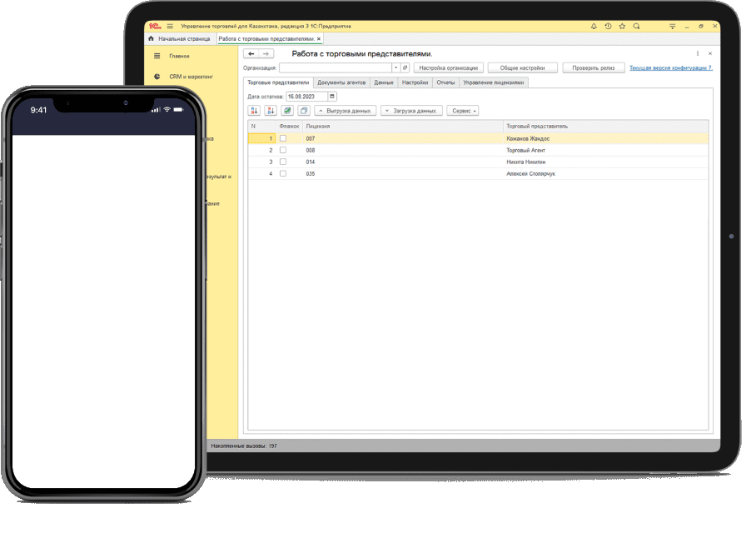
Task: Click the sort ascending icon
Action: tap(255, 111)
